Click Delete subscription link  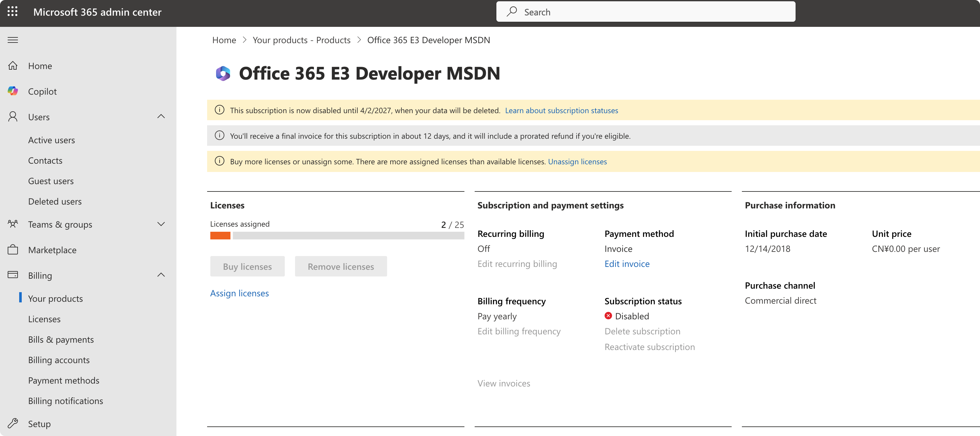[642, 331]
